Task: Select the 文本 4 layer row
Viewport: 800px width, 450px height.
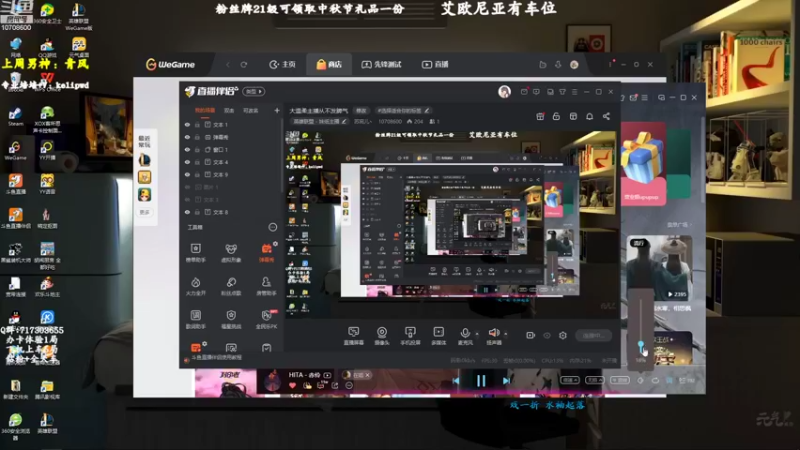Action: (232, 162)
